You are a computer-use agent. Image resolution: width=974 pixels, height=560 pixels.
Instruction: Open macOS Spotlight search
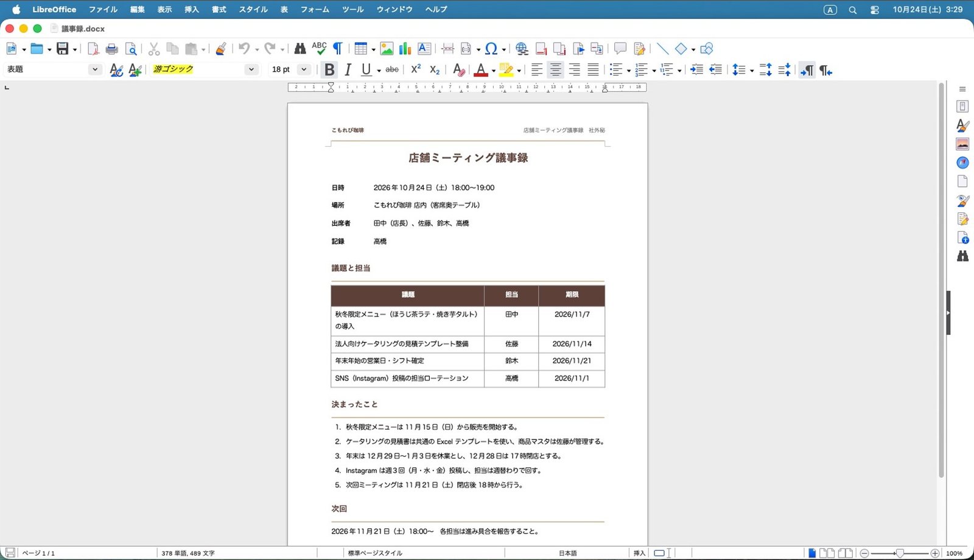tap(852, 10)
